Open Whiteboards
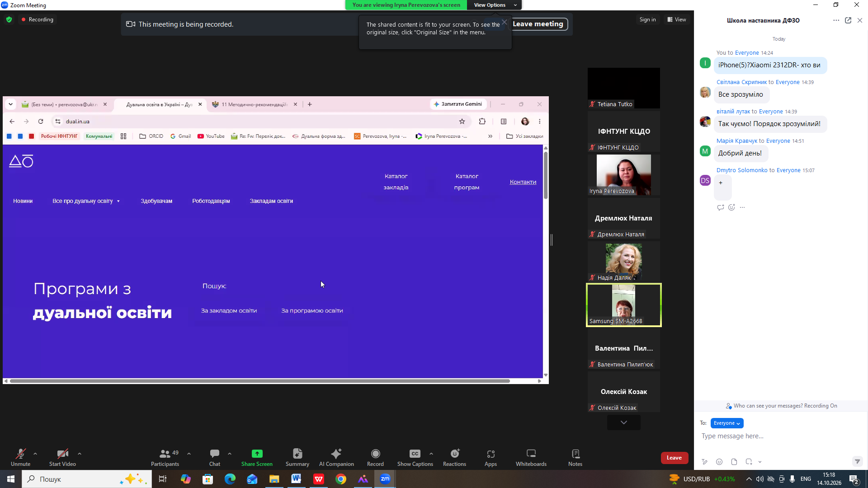Image resolution: width=868 pixels, height=488 pixels. coord(531,457)
